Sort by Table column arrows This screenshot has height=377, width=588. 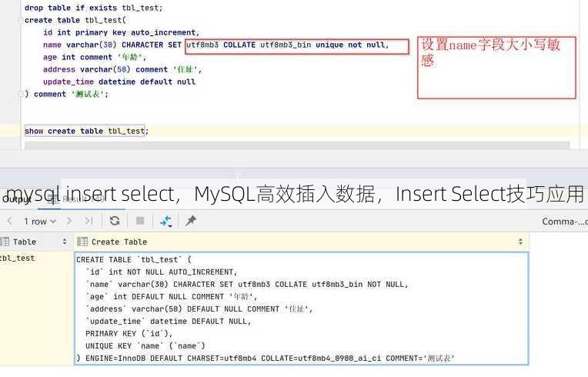65,242
